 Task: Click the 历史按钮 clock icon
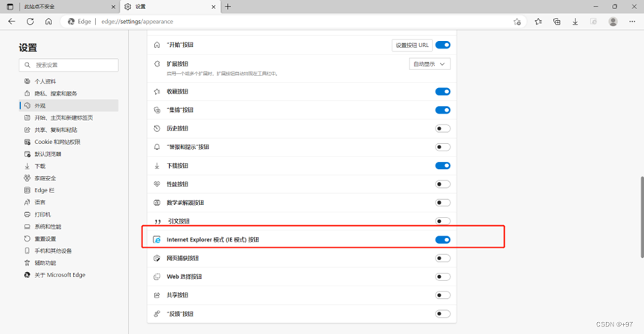click(x=157, y=128)
